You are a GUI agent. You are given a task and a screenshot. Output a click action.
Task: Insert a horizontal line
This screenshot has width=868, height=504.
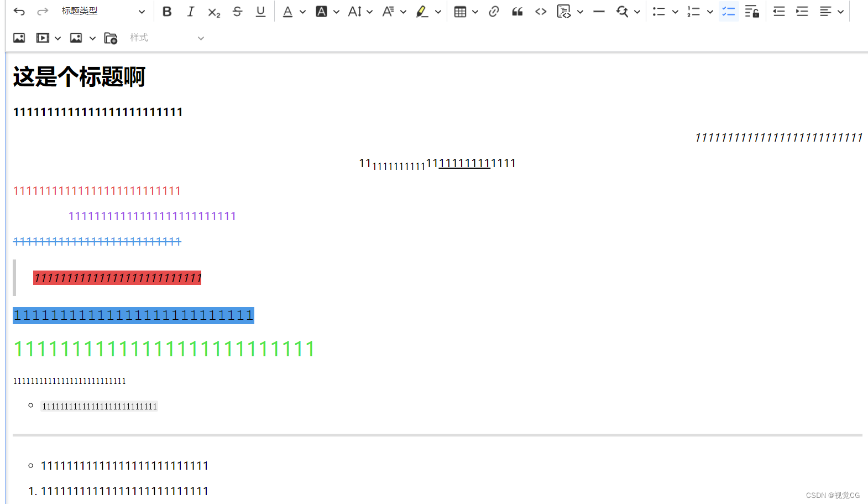pyautogui.click(x=599, y=12)
